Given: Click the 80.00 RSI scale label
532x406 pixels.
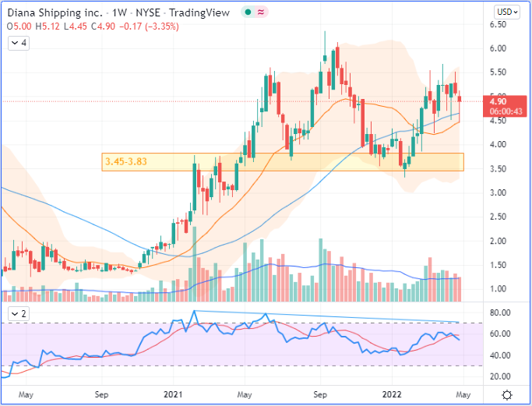Looking at the screenshot, I should pos(500,312).
